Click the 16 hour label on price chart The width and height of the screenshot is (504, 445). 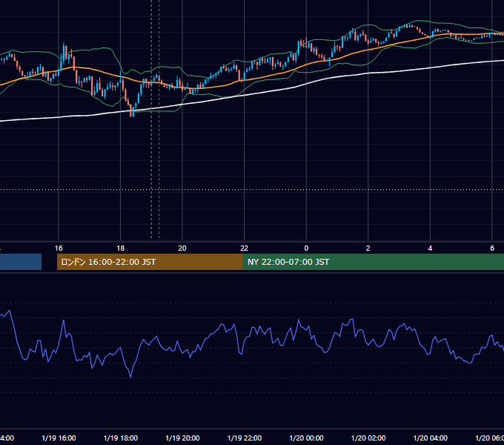point(59,248)
